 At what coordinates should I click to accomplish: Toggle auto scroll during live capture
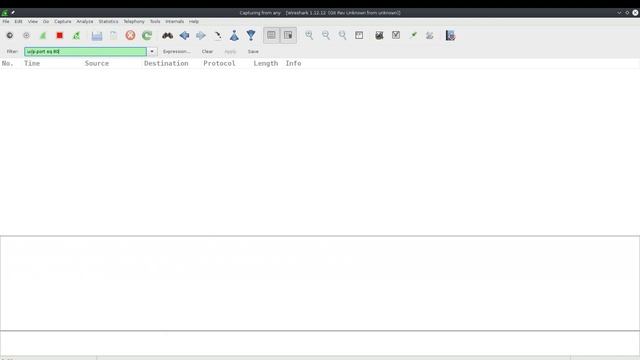[x=288, y=36]
